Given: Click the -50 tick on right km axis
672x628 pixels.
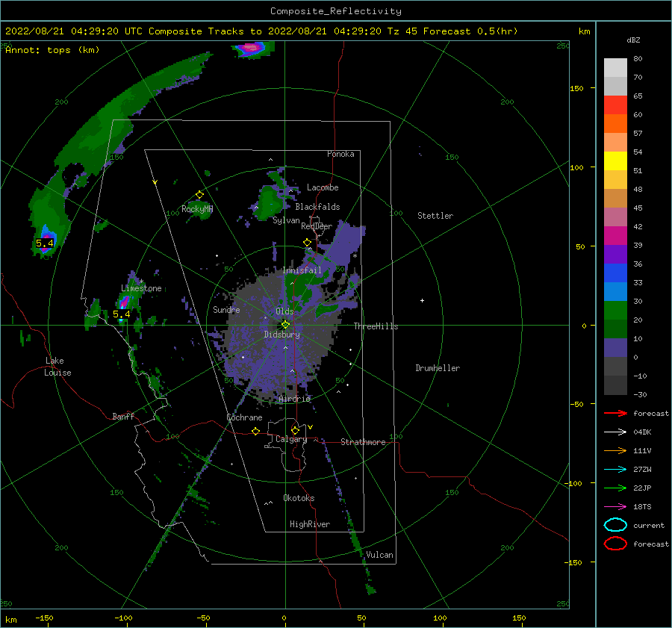Looking at the screenshot, I should pos(576,404).
